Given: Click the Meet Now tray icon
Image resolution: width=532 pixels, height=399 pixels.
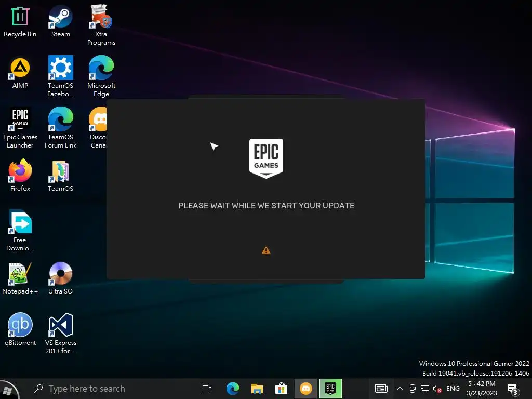Looking at the screenshot, I should pyautogui.click(x=413, y=389).
